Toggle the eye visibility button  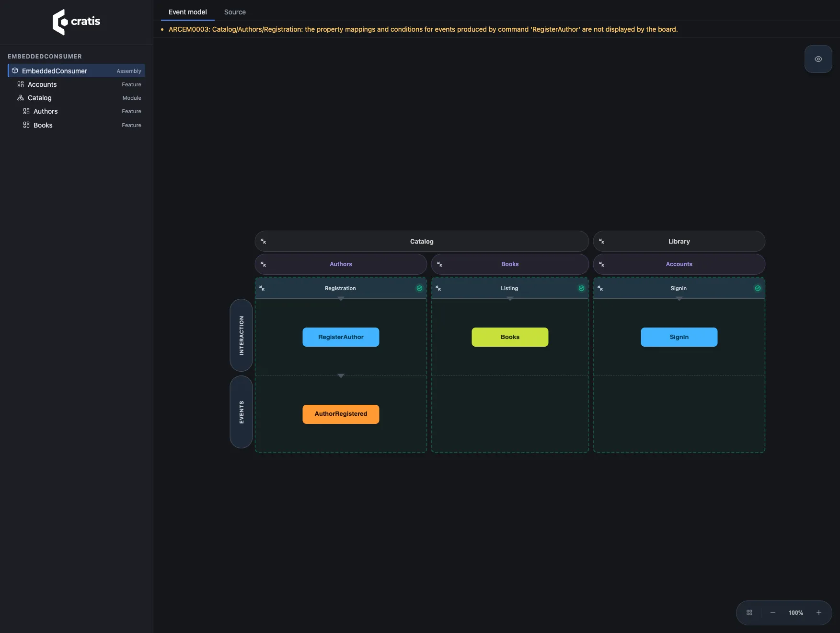pos(818,59)
